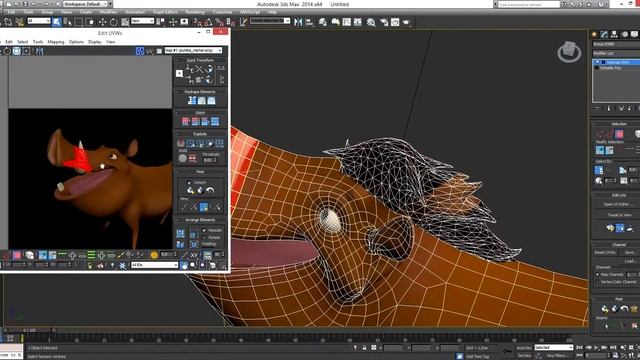Click the XY axis constraint button in UV editor

click(x=194, y=256)
